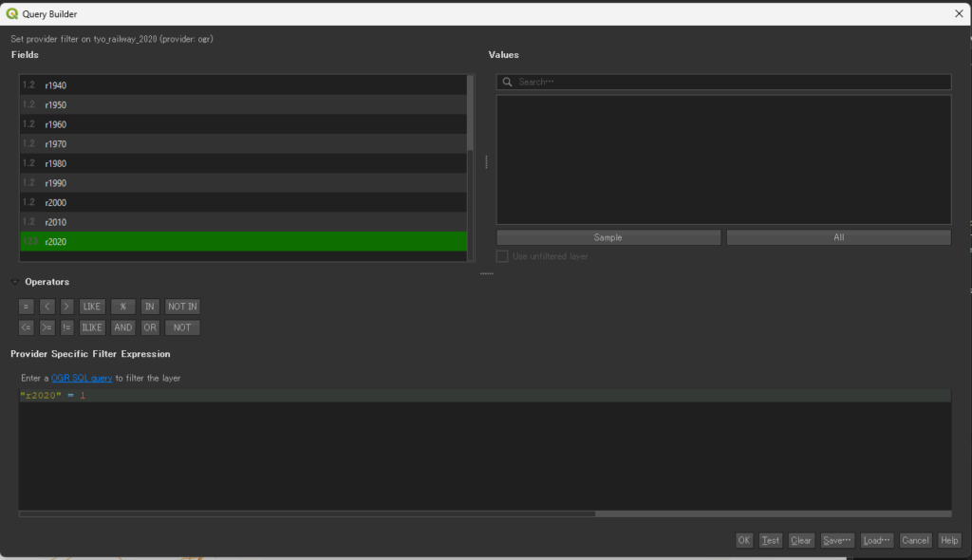Screen dimensions: 972x560
Task: Open the OGR SQL query link
Action: point(82,378)
